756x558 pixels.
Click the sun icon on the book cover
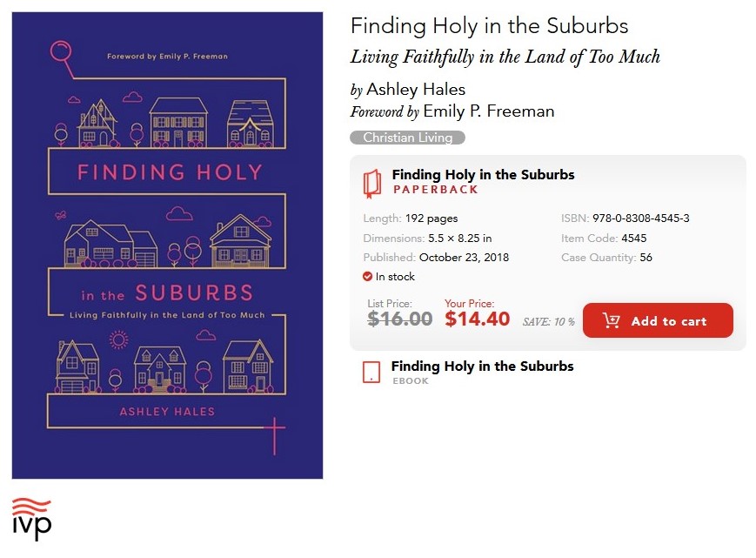119,340
